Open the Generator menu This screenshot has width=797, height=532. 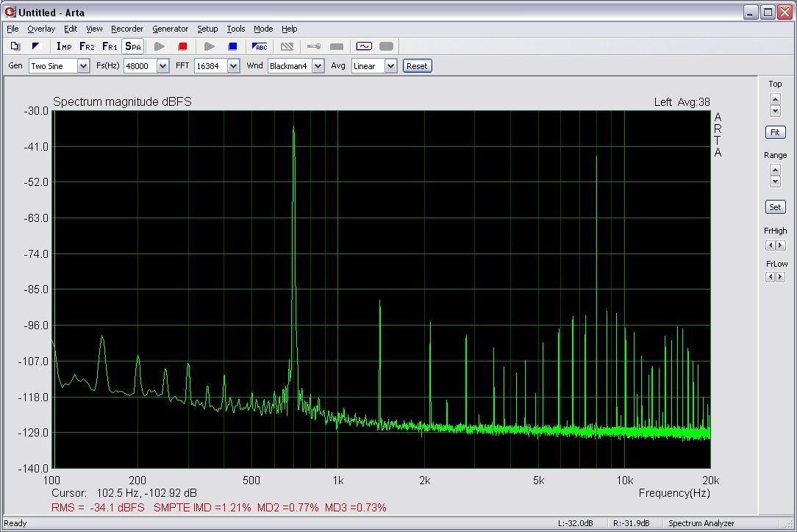click(x=171, y=29)
